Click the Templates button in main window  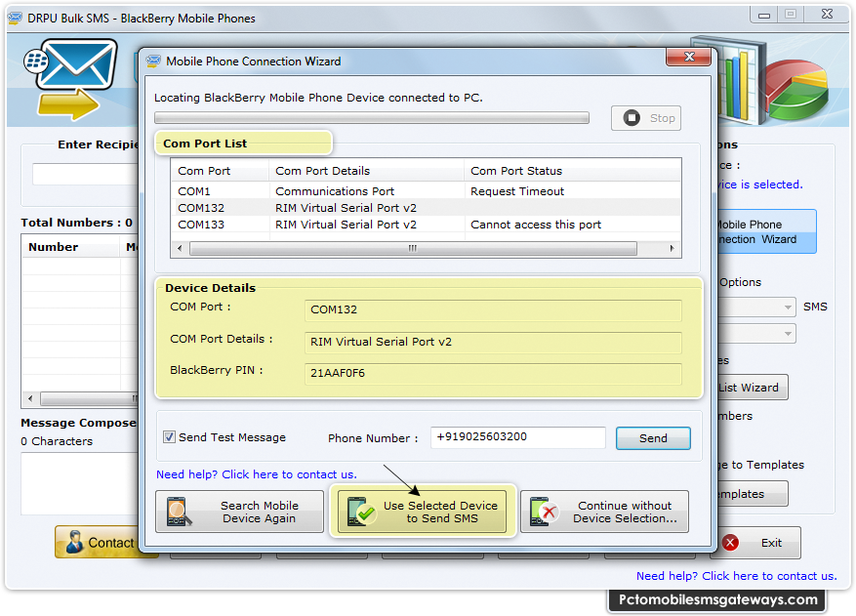[752, 494]
